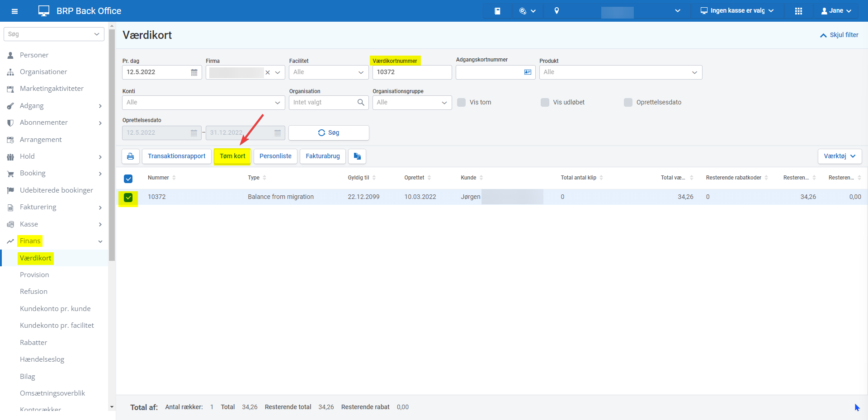Click the Adgangskortnummer card icon
The image size is (868, 420).
coord(528,72)
